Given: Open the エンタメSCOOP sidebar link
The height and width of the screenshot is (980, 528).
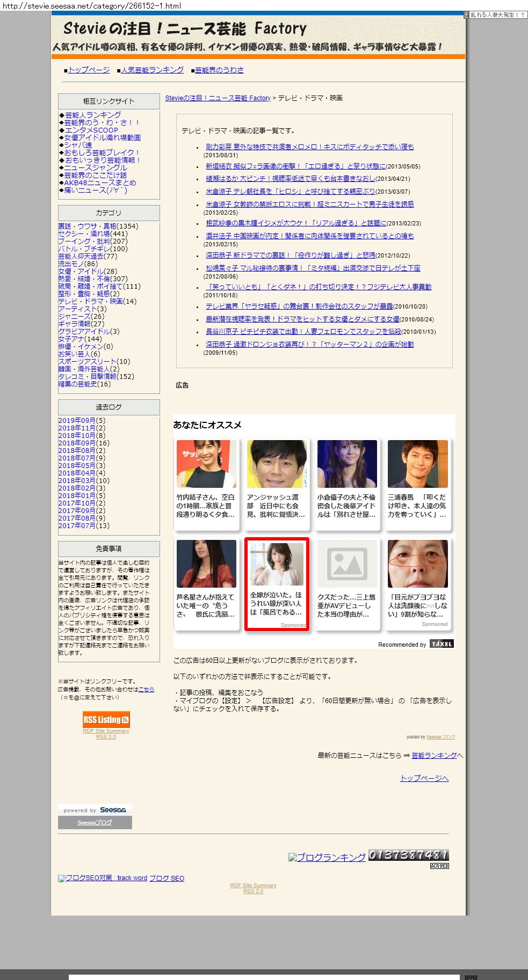Looking at the screenshot, I should point(91,130).
